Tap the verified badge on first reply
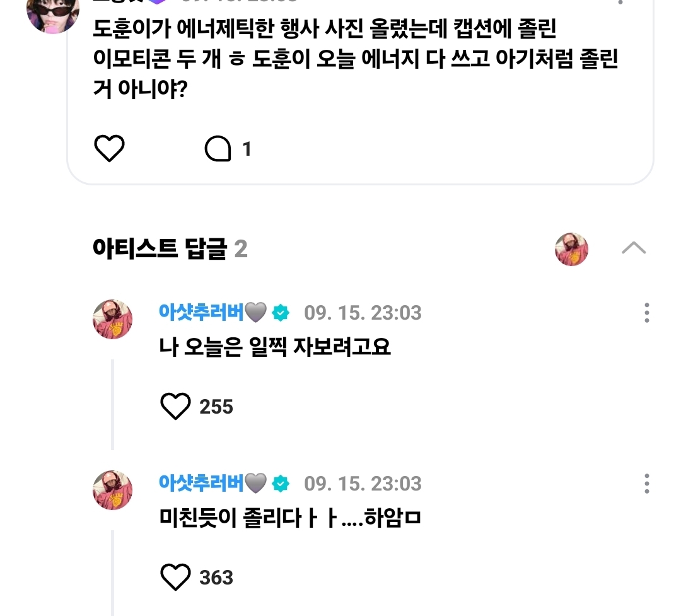The width and height of the screenshot is (681, 616). (x=281, y=313)
